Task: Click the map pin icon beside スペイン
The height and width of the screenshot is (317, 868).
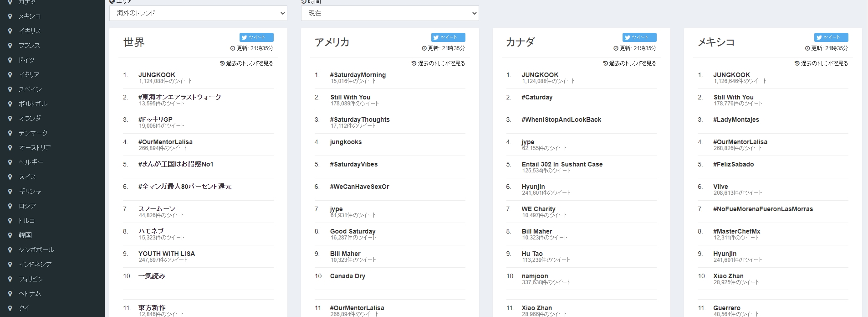Action: click(10, 89)
